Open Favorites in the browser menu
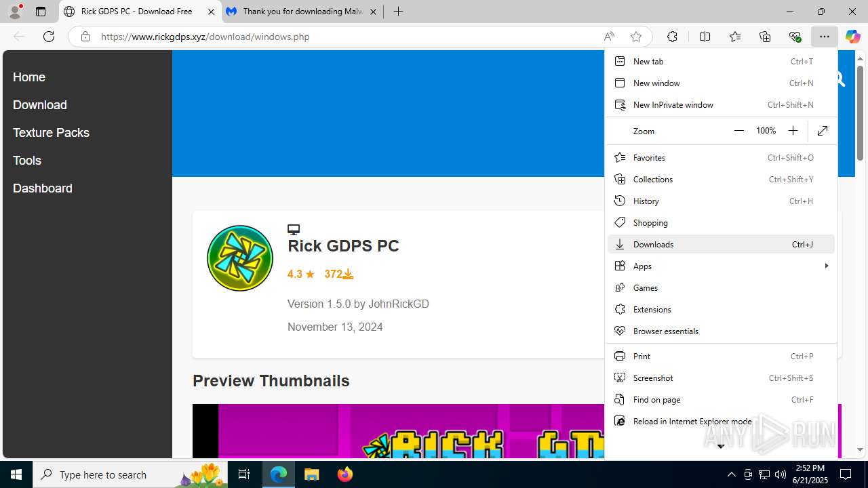This screenshot has height=488, width=868. [x=721, y=157]
